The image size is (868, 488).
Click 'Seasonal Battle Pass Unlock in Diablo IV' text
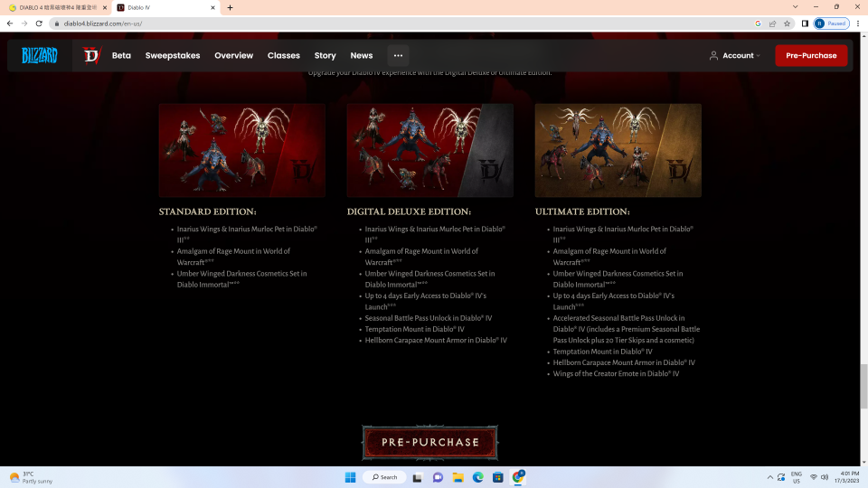[429, 318]
